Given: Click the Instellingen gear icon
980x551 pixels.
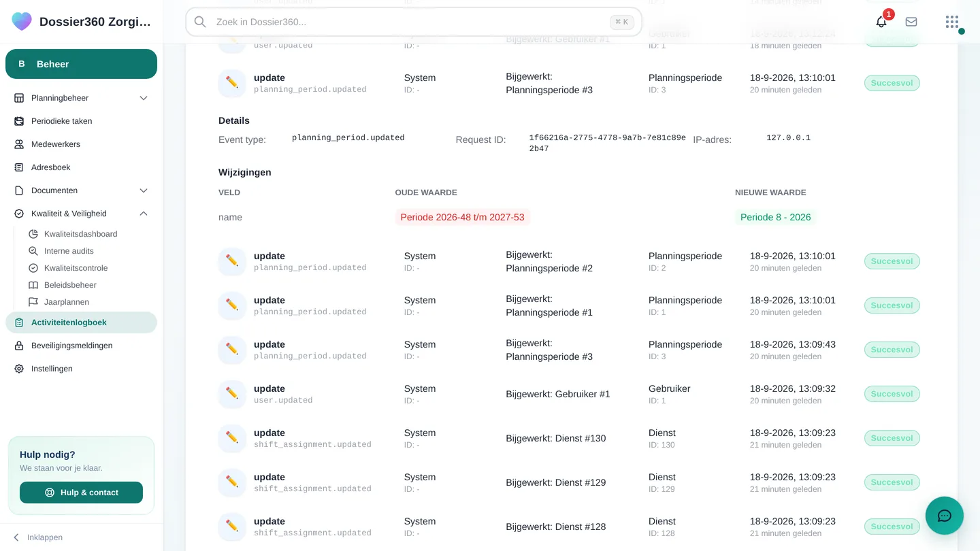Looking at the screenshot, I should [x=19, y=369].
